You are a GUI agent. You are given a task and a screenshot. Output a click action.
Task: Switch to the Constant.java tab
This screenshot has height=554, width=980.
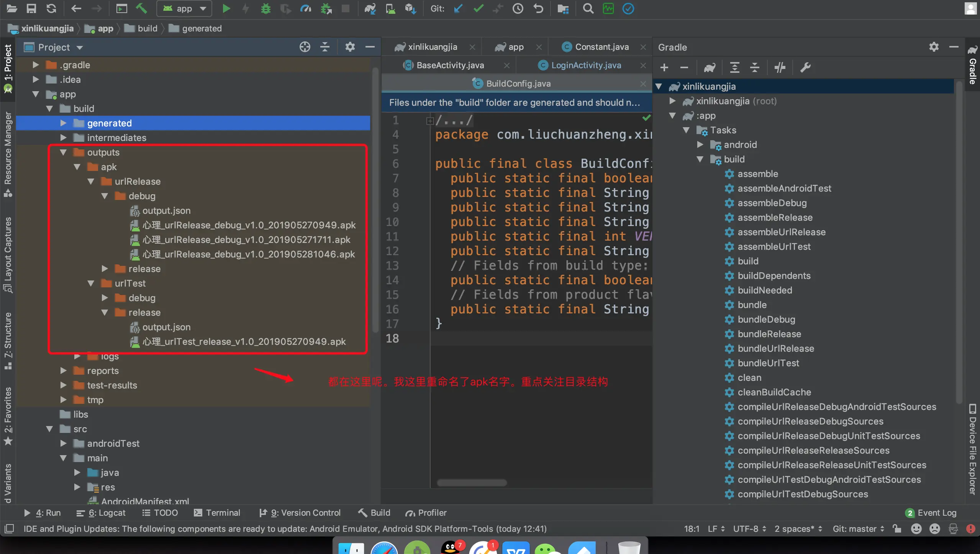point(601,47)
